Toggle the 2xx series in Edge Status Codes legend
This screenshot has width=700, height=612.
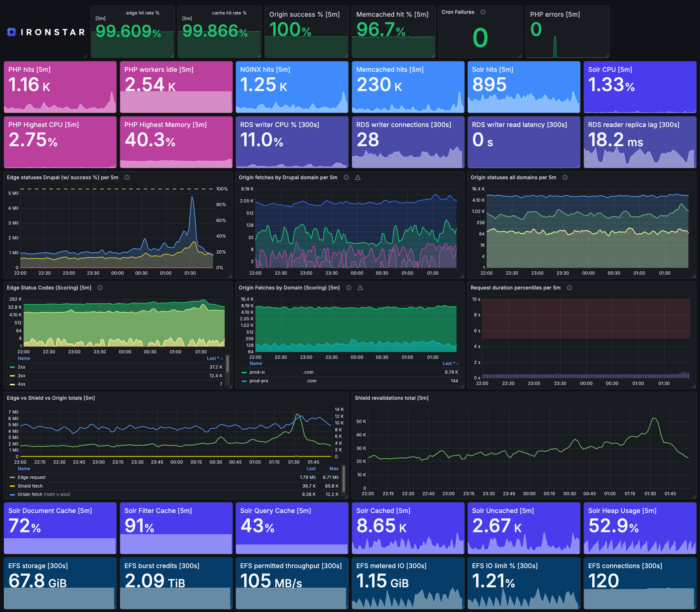point(21,367)
